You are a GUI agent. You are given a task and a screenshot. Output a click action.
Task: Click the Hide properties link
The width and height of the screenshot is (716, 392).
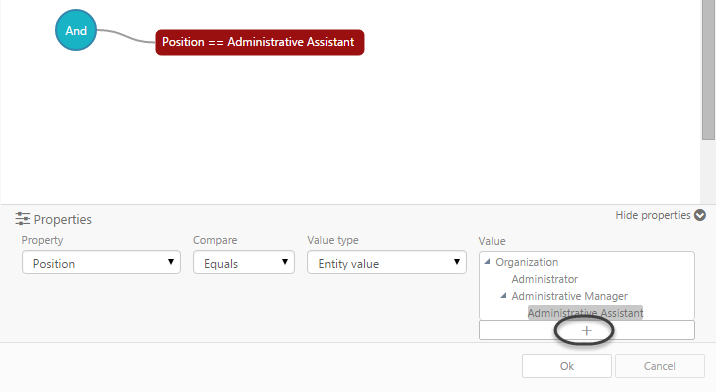click(x=653, y=215)
